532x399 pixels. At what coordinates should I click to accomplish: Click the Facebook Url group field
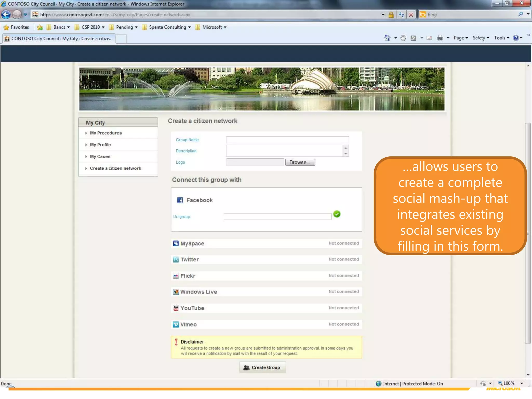click(277, 216)
